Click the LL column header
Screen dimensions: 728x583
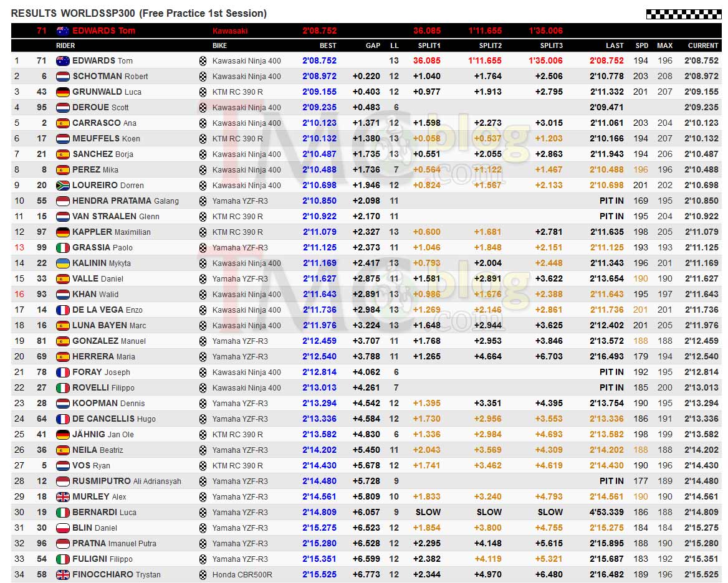pos(394,45)
